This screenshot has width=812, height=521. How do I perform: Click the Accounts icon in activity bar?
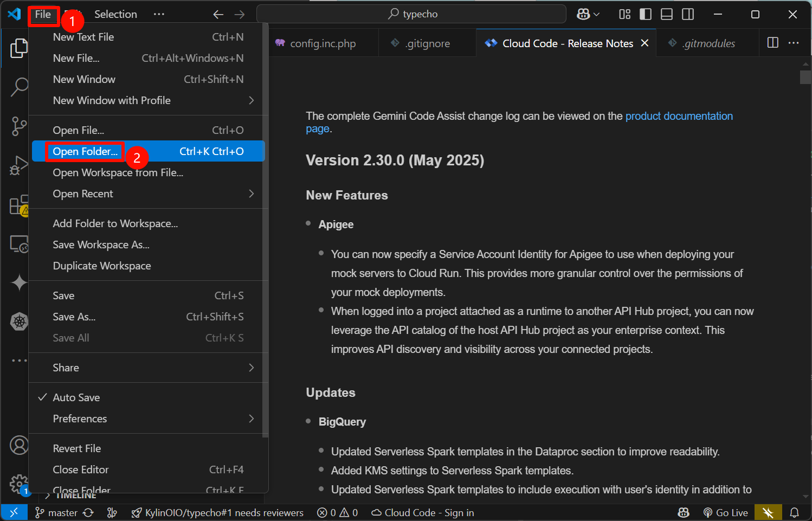click(x=19, y=446)
